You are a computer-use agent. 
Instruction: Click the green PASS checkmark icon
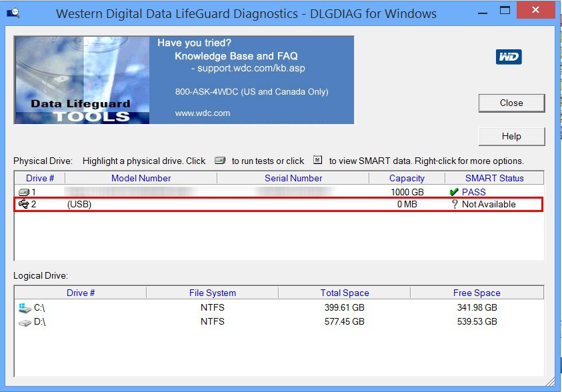pos(454,192)
